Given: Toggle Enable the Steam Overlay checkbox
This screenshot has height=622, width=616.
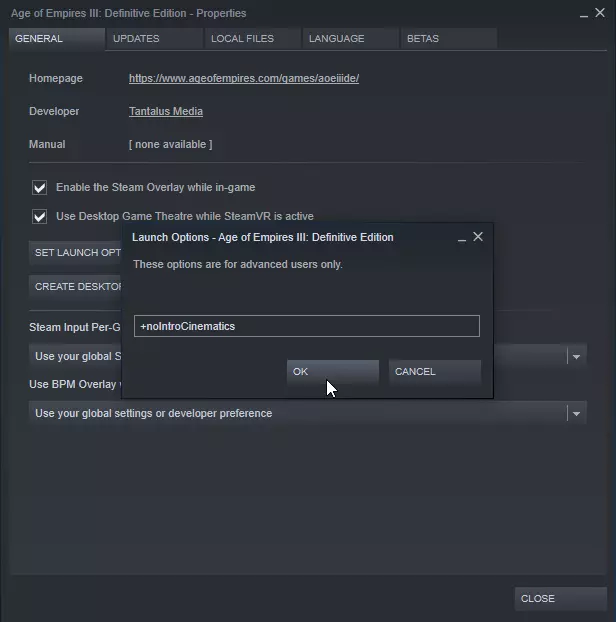Looking at the screenshot, I should [x=39, y=187].
